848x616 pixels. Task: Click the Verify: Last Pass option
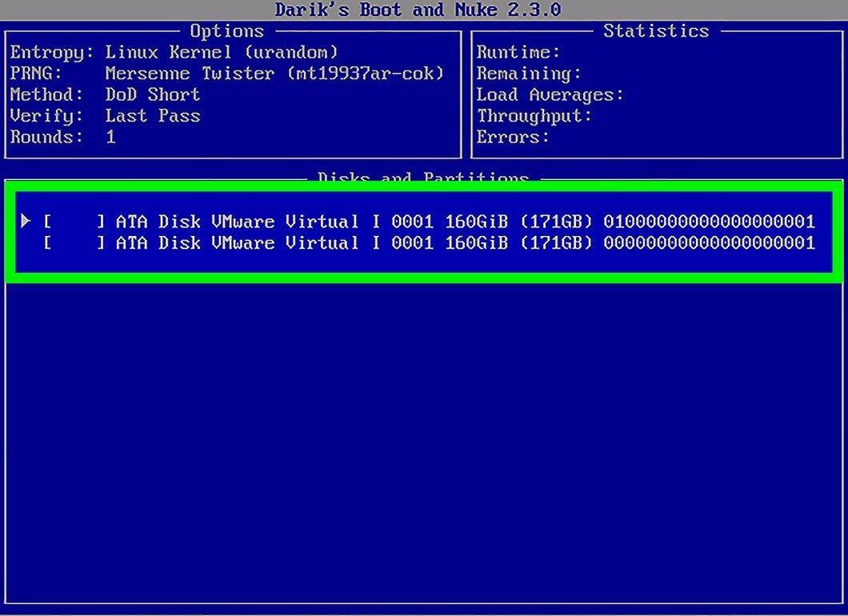pyautogui.click(x=105, y=116)
